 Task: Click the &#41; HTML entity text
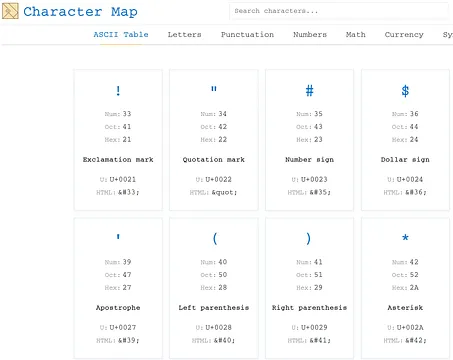[x=320, y=340]
